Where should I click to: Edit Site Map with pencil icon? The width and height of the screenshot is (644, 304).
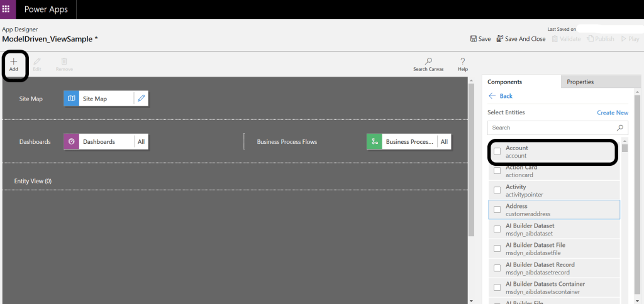click(x=141, y=99)
